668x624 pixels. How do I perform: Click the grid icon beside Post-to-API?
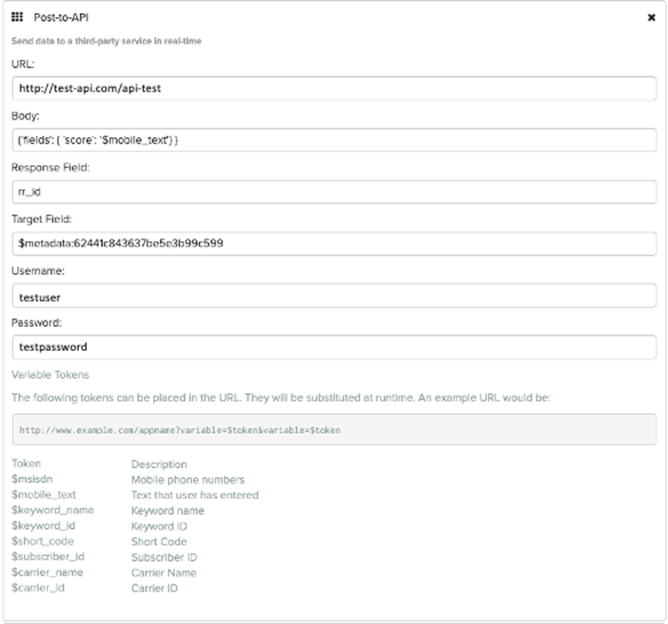click(17, 18)
